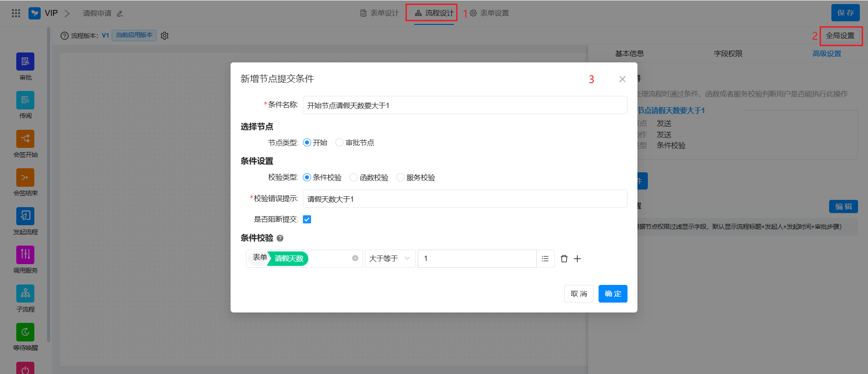This screenshot has width=868, height=374.
Task: Select the 子流程 node icon
Action: tap(25, 294)
